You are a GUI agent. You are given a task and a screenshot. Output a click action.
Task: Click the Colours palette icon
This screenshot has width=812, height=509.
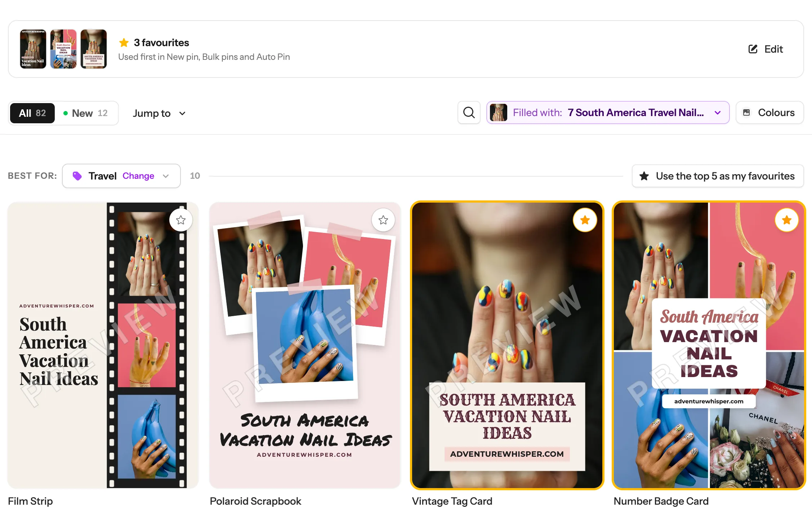(746, 113)
